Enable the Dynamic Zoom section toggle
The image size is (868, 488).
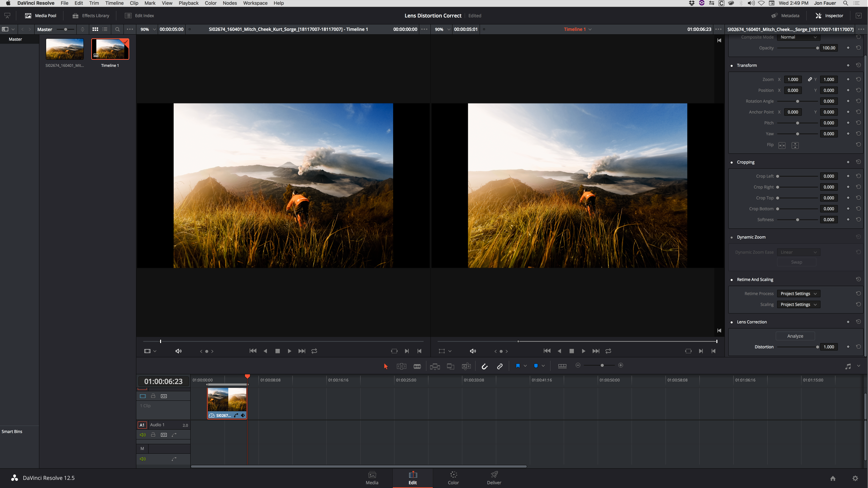coord(731,237)
